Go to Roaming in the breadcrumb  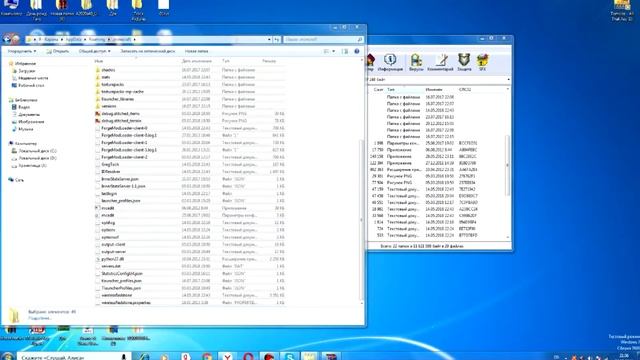(97, 40)
